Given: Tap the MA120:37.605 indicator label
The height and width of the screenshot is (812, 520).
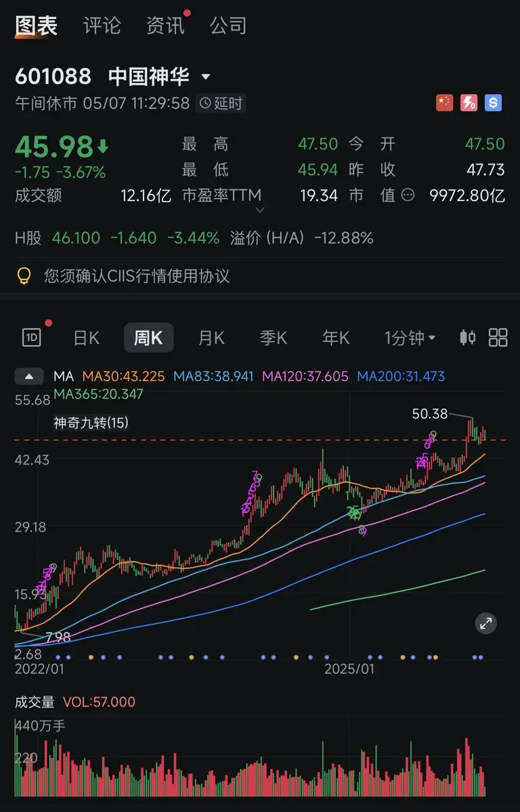Looking at the screenshot, I should click(305, 376).
